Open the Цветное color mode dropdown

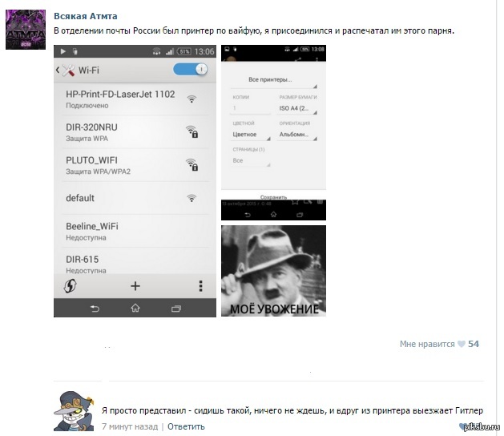coord(251,135)
